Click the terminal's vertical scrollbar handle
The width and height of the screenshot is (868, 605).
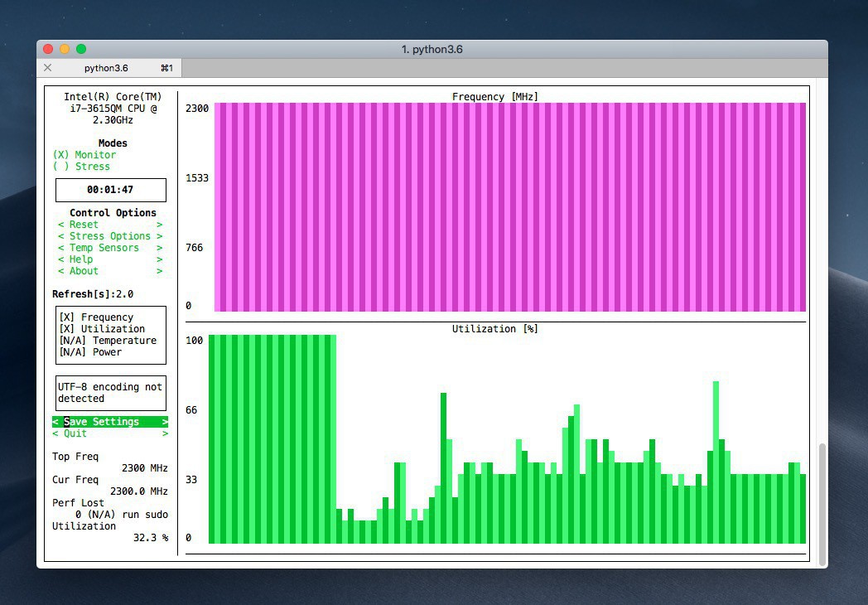(x=822, y=503)
